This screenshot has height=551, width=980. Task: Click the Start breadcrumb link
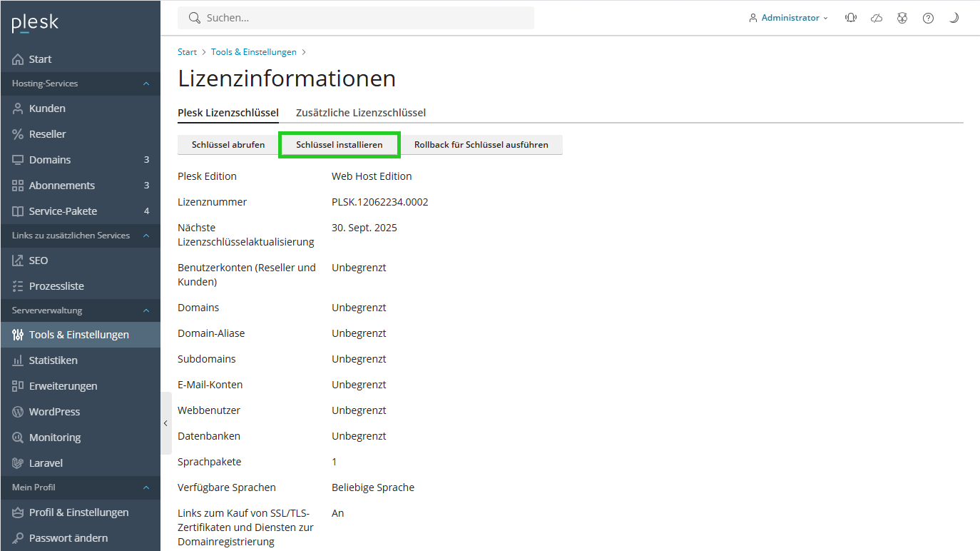[187, 52]
